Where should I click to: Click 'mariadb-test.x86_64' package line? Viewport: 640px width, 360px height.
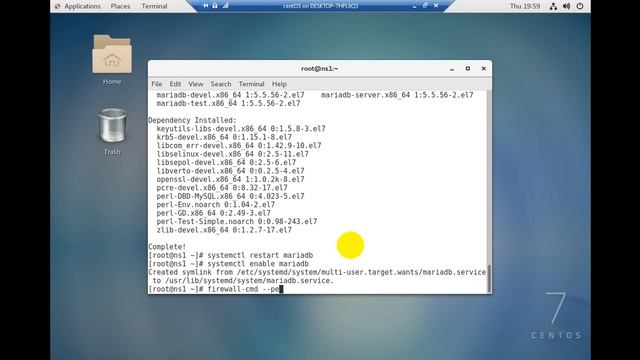[228, 104]
